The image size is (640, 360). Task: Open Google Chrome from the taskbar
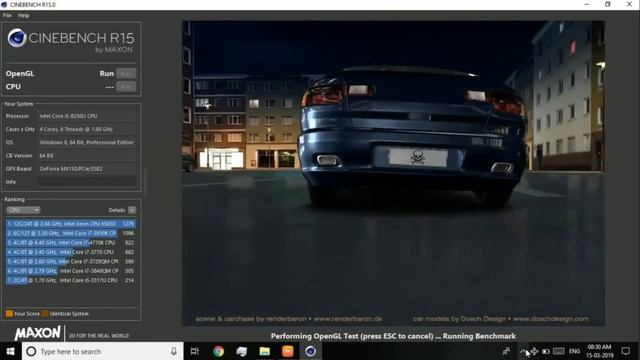click(218, 351)
